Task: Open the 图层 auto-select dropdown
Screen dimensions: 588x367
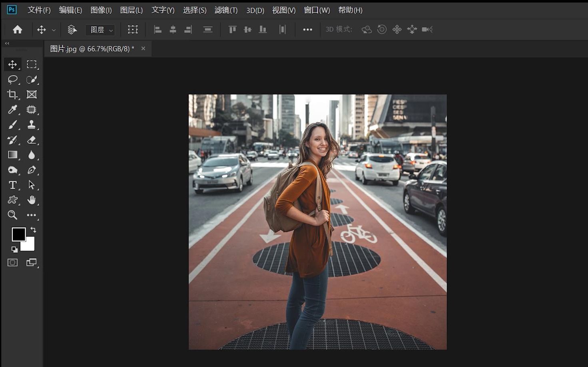Action: (100, 30)
